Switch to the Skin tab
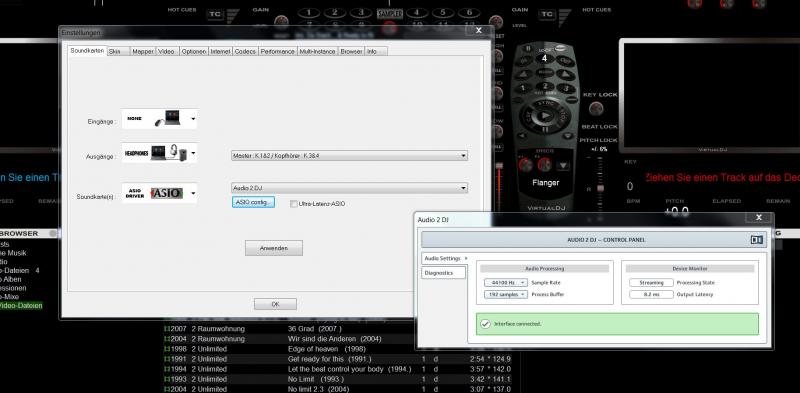Screen dimensions: 800x393 tap(118, 51)
